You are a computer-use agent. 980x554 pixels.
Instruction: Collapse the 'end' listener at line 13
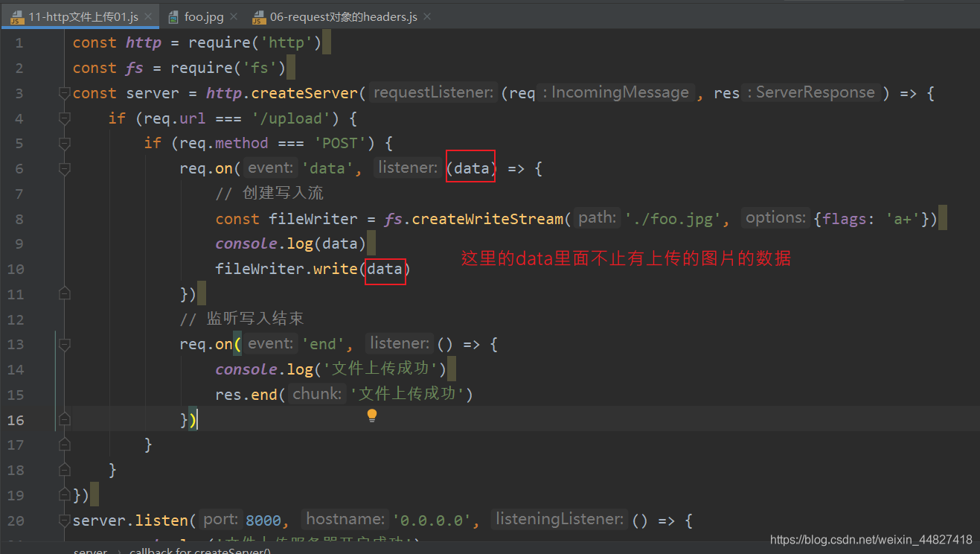[65, 344]
